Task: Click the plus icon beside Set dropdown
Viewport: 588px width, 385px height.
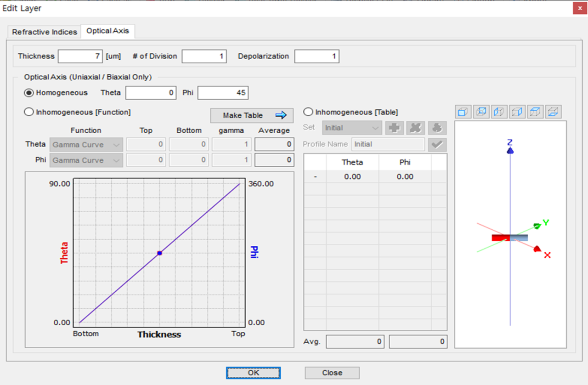Action: [x=394, y=128]
